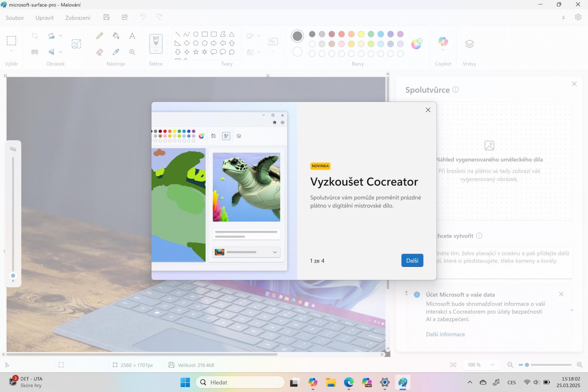Select the Fill bucket tool
The image size is (588, 392).
point(116,36)
